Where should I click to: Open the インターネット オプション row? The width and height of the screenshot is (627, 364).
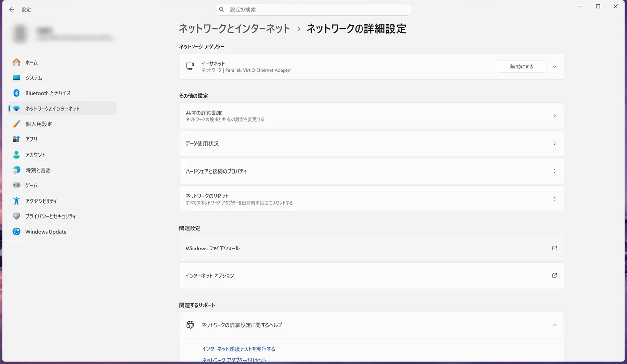coord(371,275)
